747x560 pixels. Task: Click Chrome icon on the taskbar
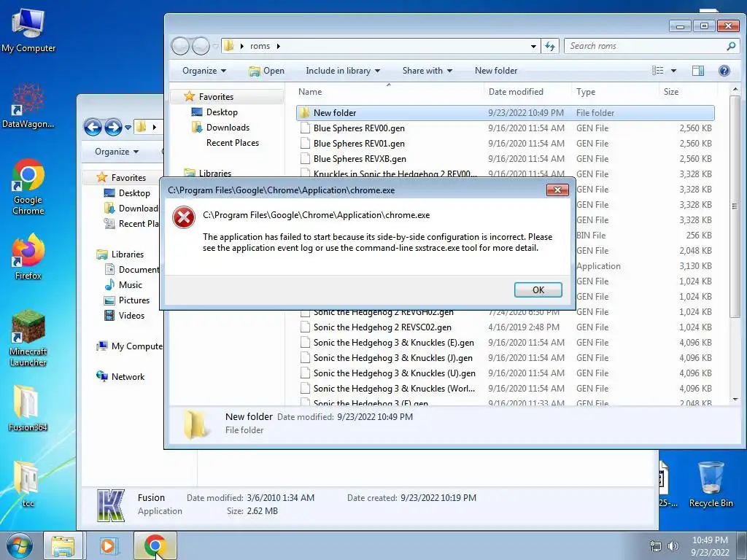(x=155, y=545)
